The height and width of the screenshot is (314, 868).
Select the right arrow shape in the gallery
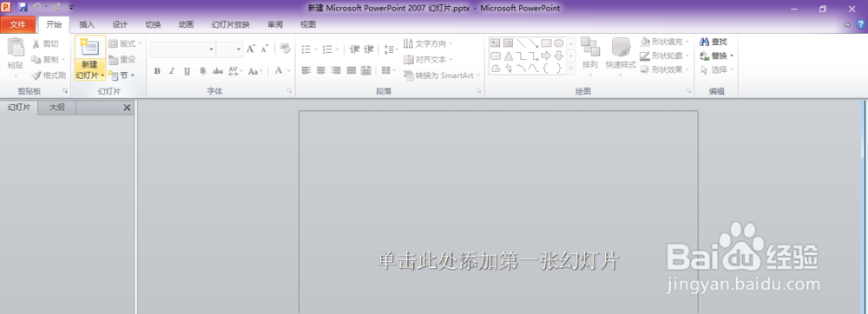[x=546, y=56]
